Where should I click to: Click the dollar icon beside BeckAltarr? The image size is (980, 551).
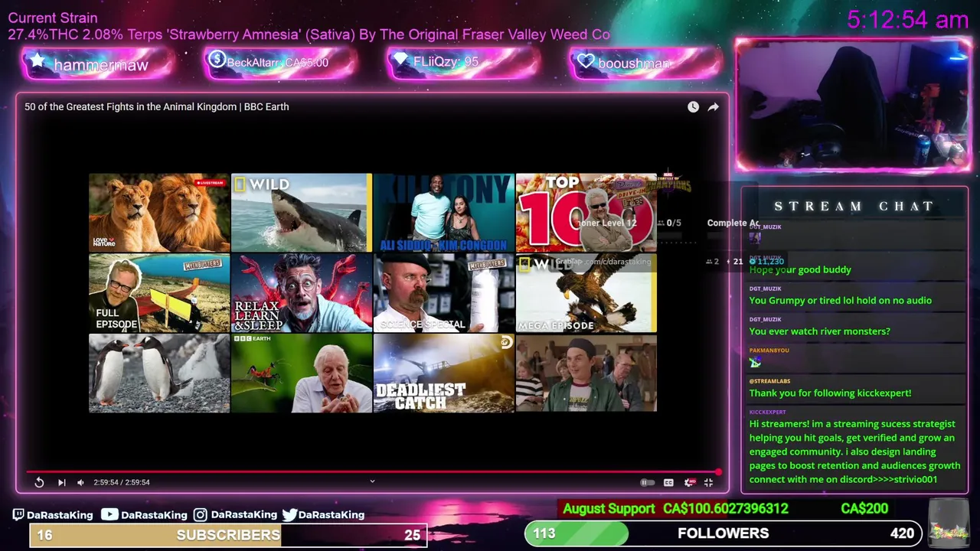[x=217, y=60]
